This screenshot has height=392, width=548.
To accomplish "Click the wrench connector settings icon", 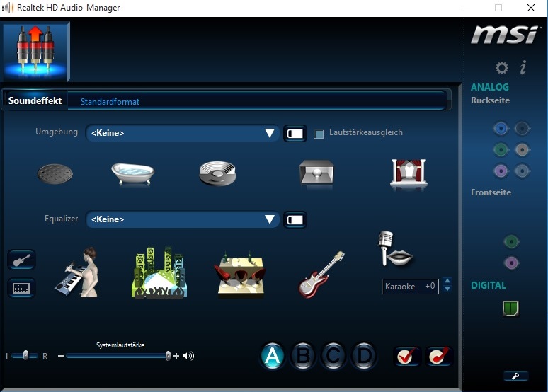I will click(x=515, y=376).
